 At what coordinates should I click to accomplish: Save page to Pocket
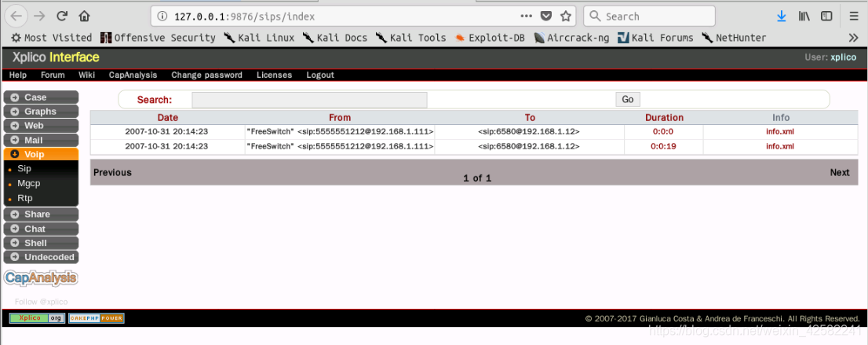click(x=545, y=16)
